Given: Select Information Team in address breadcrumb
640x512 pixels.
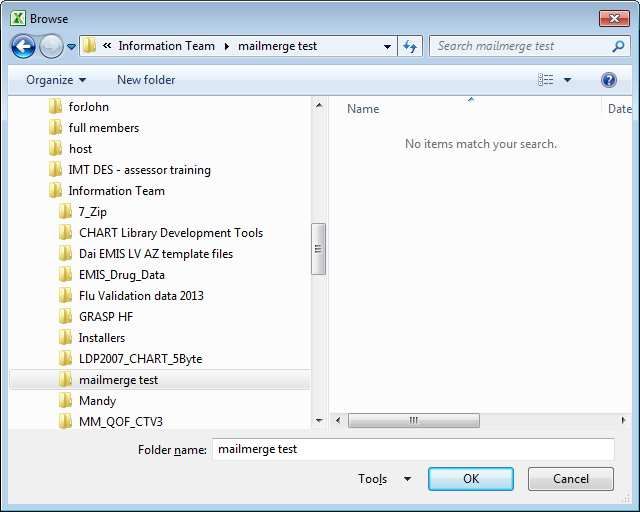Looking at the screenshot, I should (167, 46).
